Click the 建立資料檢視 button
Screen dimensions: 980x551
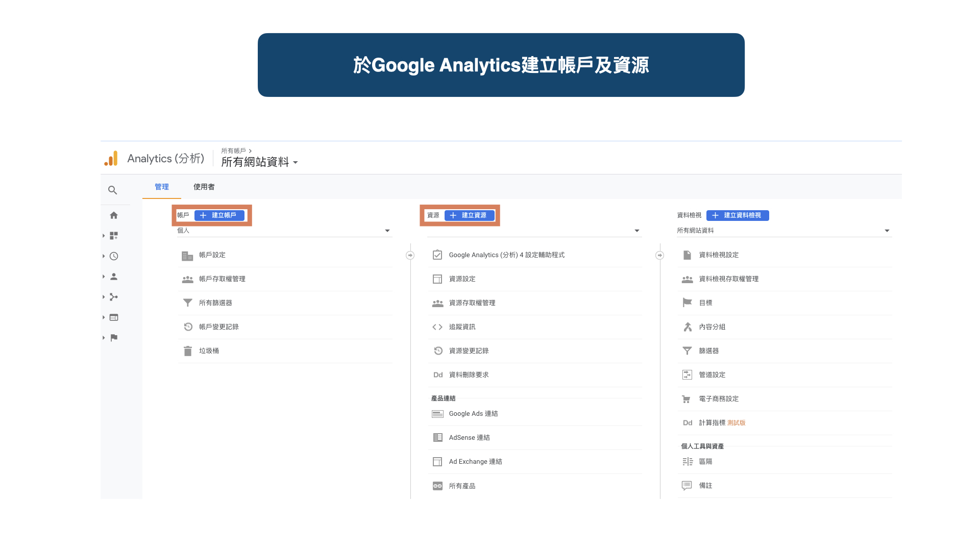(738, 215)
